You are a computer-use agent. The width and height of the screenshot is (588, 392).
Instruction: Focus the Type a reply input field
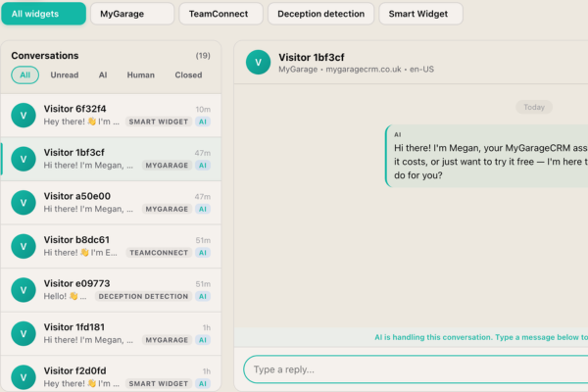coord(416,369)
